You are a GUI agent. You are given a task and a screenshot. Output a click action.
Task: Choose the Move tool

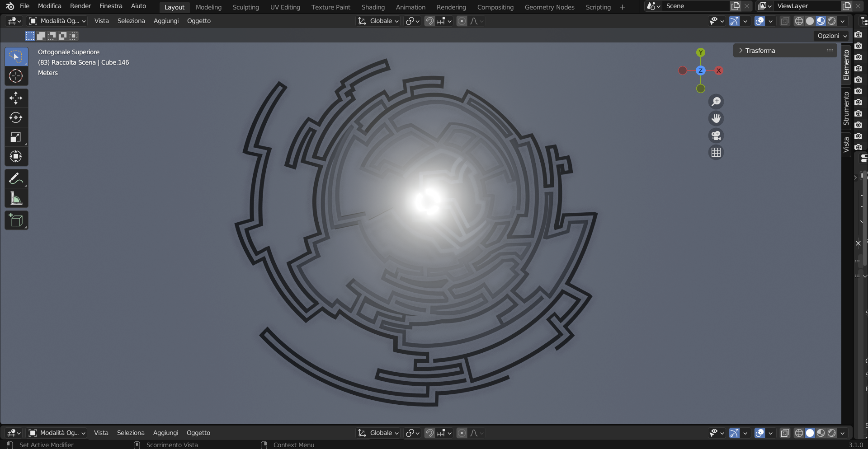pos(16,98)
